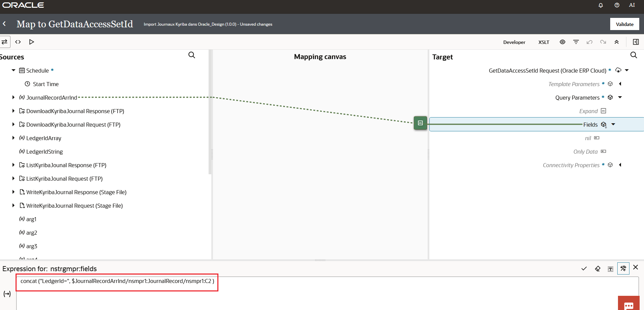Click the expression arrow toggle icon
This screenshot has height=310, width=644.
(x=7, y=294)
